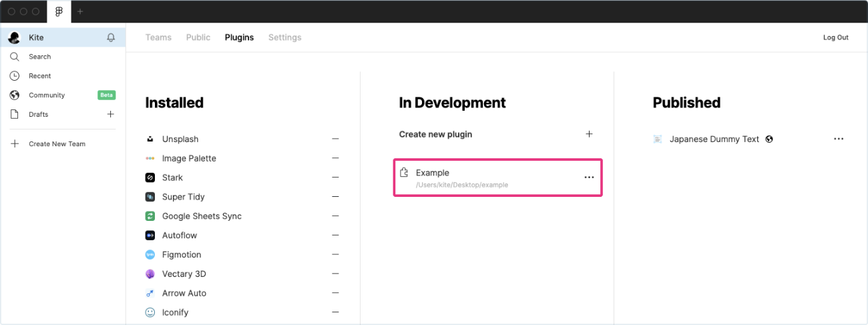The width and height of the screenshot is (868, 325).
Task: Click the Example plugin name
Action: coord(433,173)
